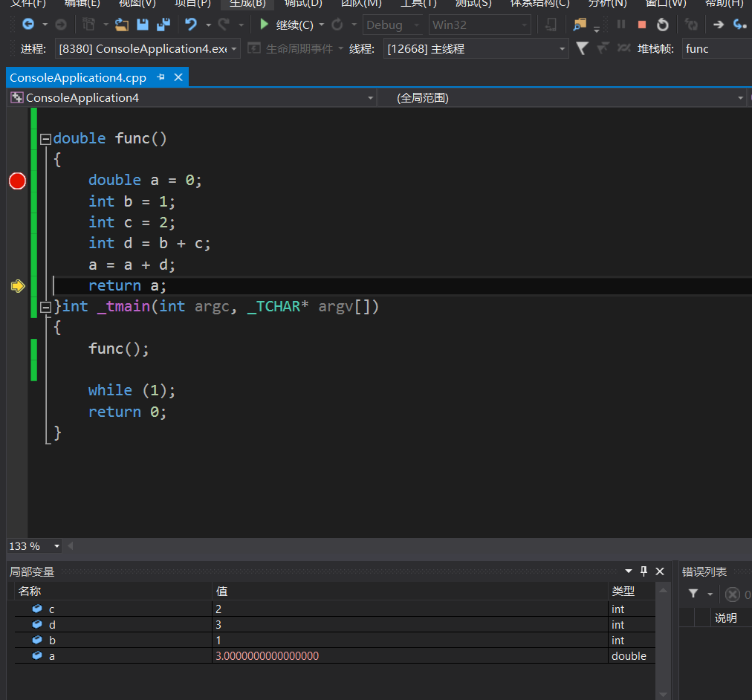Open the Tools (T) menu
Viewport: 752px width, 700px height.
[x=418, y=4]
